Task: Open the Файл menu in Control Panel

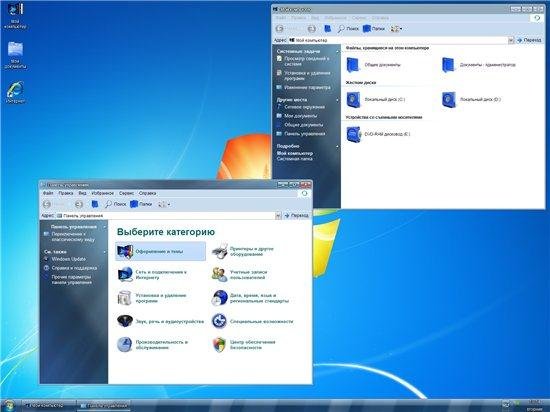Action: point(48,193)
